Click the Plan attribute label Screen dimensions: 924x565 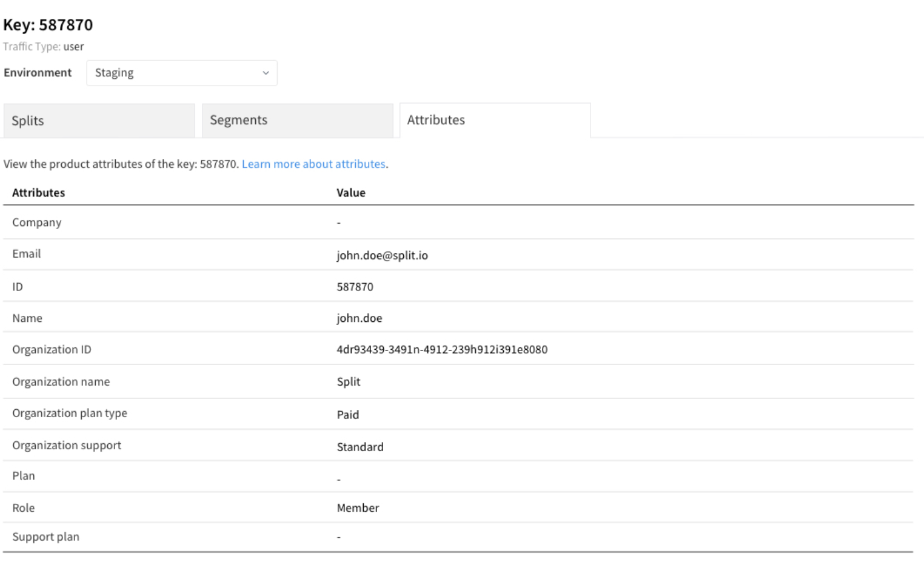point(24,476)
